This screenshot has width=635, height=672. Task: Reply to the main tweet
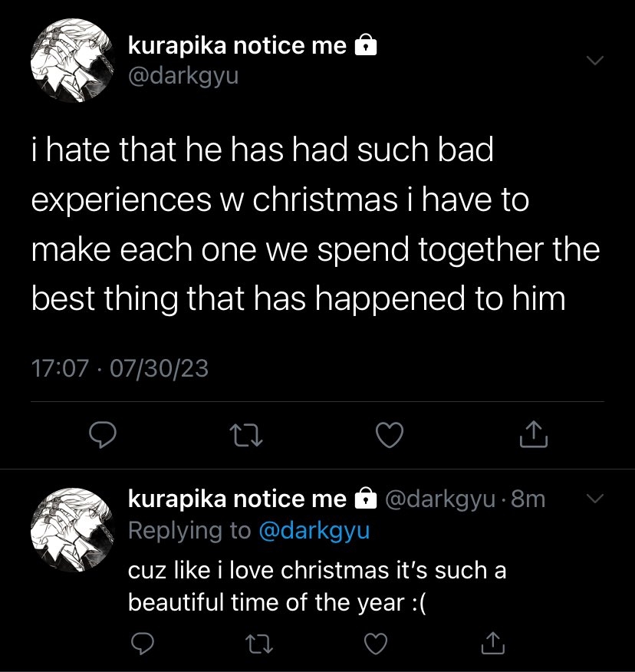pyautogui.click(x=103, y=434)
